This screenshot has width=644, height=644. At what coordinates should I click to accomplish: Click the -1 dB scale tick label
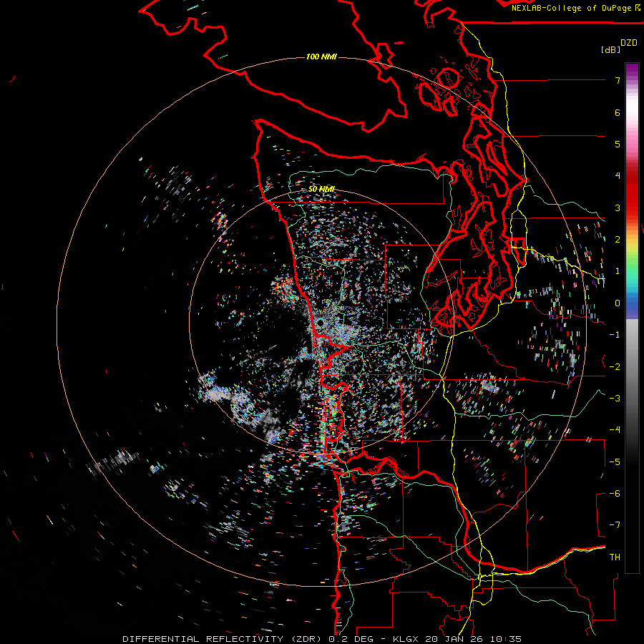coord(615,335)
